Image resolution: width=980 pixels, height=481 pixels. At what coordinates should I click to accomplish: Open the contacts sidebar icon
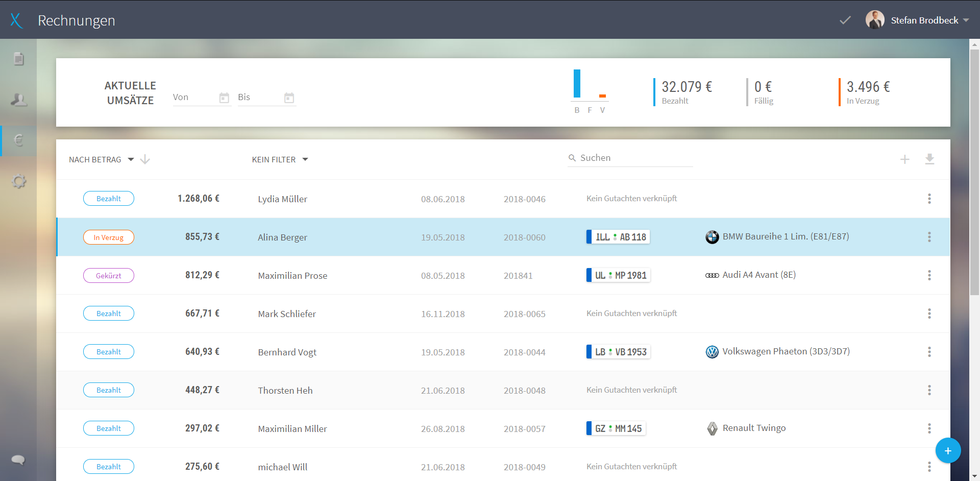pos(18,100)
